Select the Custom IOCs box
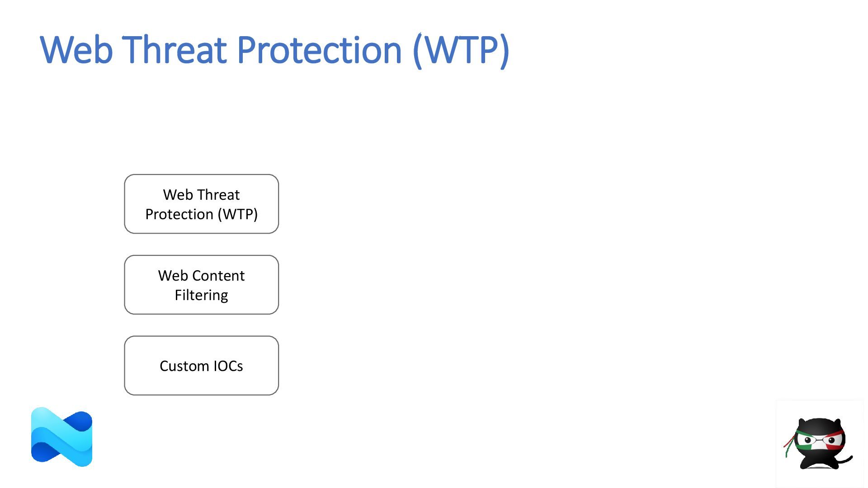 (201, 366)
